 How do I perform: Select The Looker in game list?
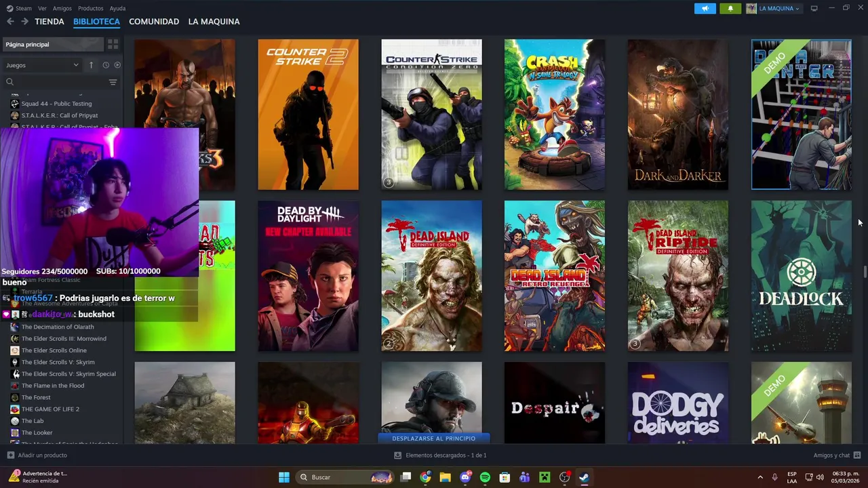coord(37,432)
